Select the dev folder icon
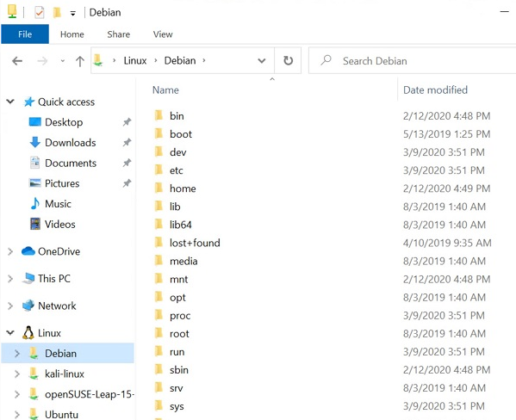516x420 pixels. point(159,151)
